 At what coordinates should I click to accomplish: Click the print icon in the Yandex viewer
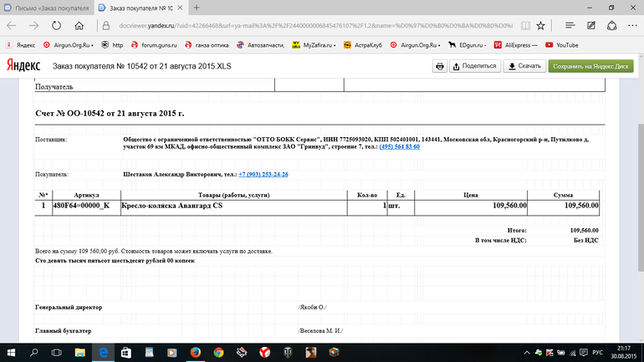(439, 65)
